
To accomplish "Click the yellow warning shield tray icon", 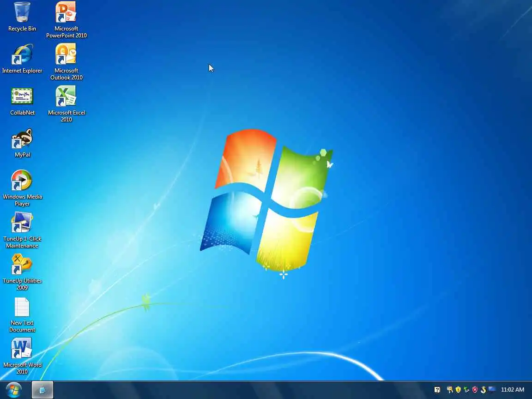I will click(x=458, y=390).
